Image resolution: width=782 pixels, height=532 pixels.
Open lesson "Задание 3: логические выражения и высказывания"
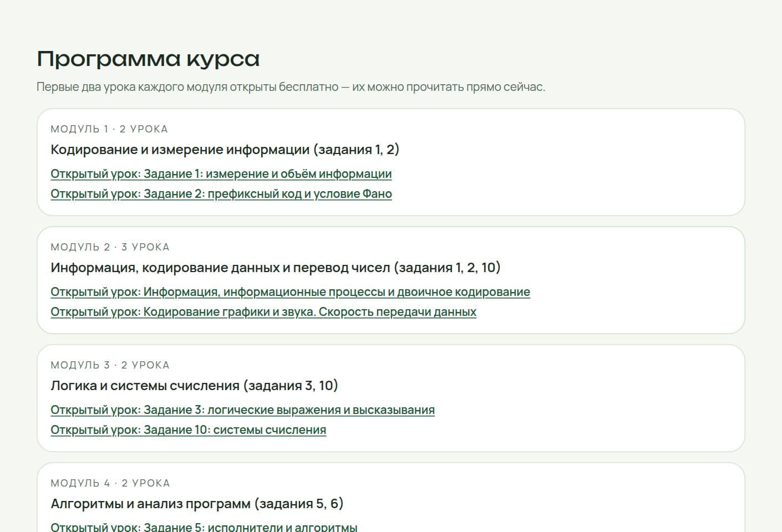pos(242,410)
